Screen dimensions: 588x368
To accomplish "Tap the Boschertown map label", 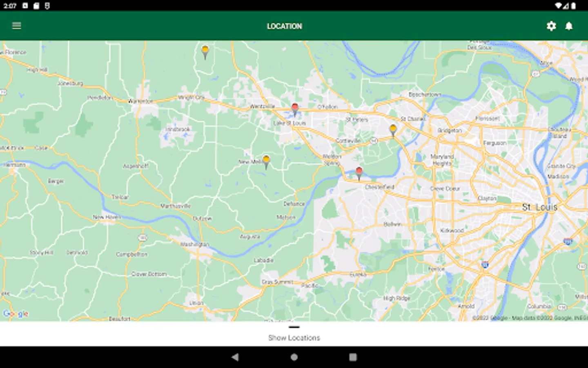I will [x=425, y=94].
